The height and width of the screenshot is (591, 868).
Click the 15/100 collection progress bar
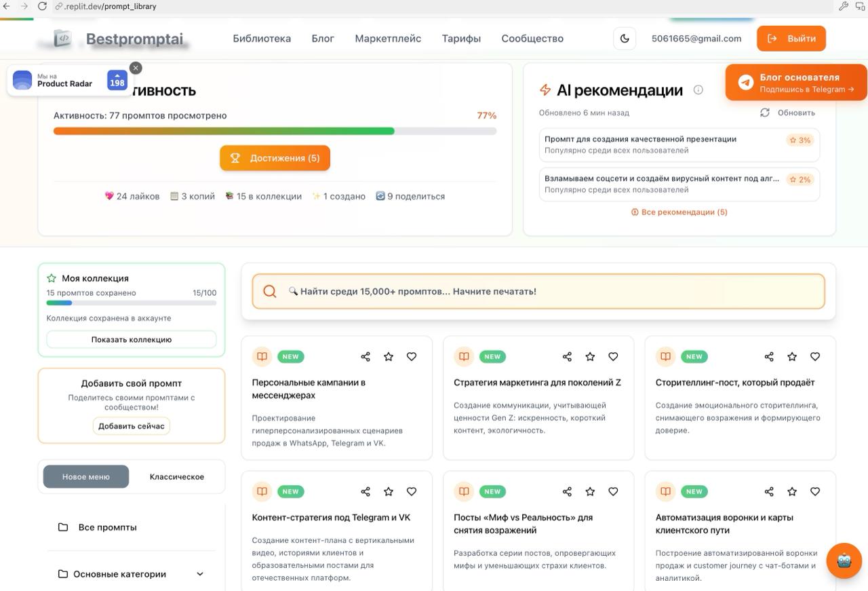(131, 303)
